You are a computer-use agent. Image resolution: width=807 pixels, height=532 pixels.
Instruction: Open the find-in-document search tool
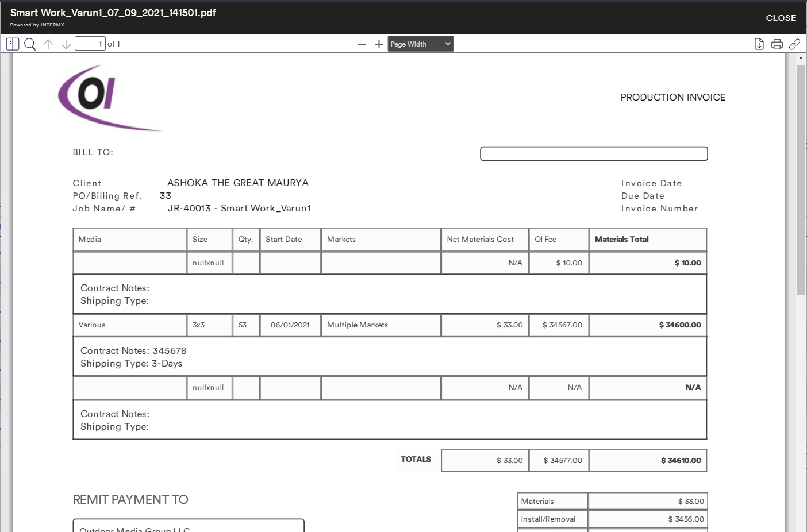pos(30,44)
